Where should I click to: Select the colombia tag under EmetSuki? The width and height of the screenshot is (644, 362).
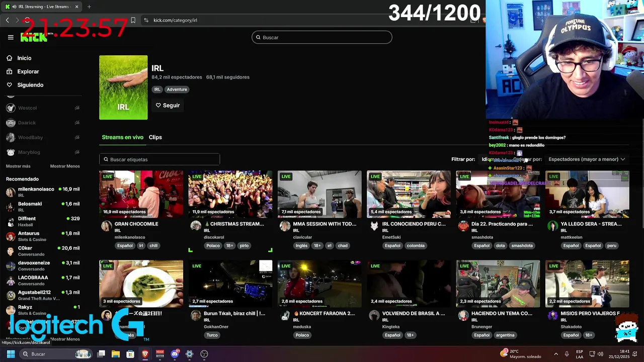pyautogui.click(x=416, y=246)
